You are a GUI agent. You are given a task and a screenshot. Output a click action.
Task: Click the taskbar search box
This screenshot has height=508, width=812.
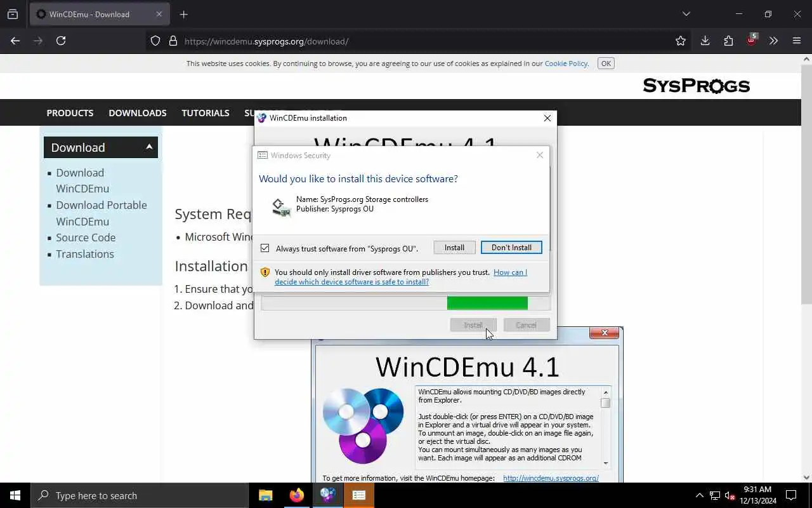(140, 495)
